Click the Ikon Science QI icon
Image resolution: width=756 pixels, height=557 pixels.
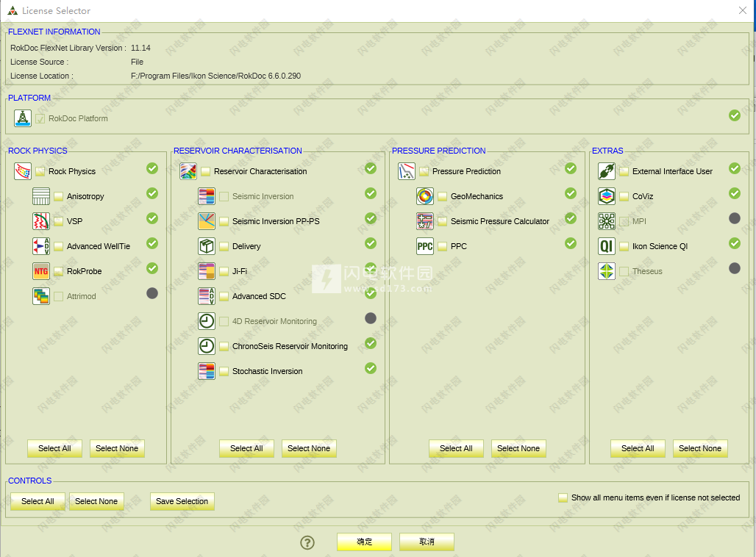607,246
